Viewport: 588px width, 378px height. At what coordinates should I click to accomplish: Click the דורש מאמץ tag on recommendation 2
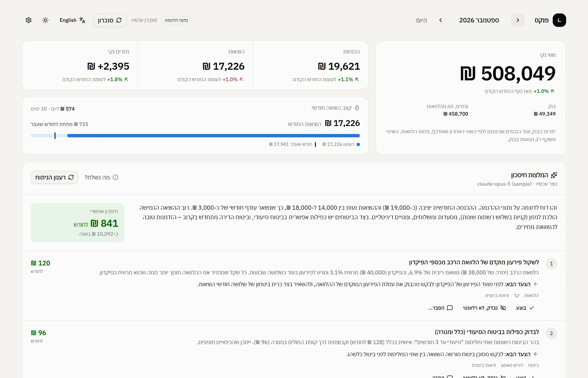coord(512,365)
